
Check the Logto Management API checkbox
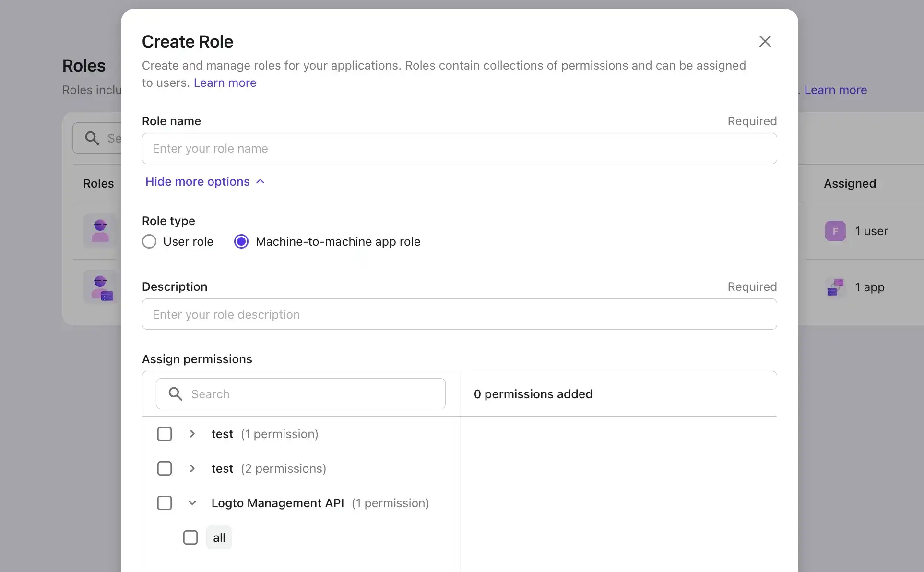165,503
